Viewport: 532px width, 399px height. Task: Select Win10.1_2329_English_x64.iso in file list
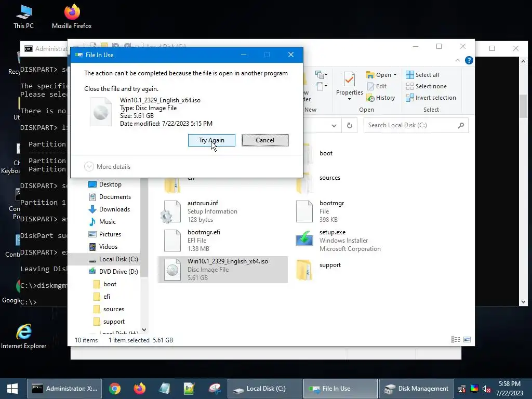222,270
